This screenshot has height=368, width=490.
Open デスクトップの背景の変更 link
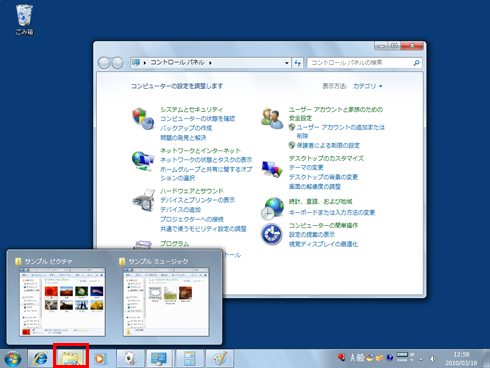point(323,177)
